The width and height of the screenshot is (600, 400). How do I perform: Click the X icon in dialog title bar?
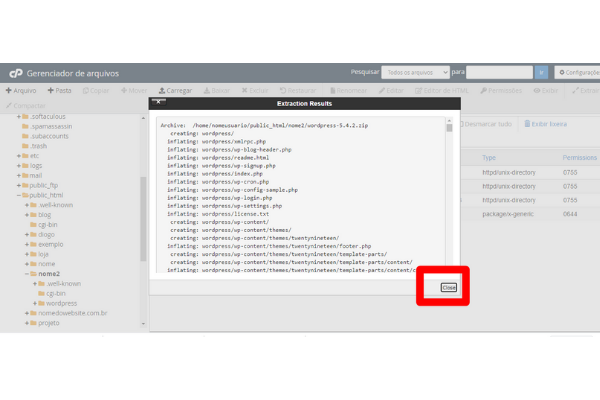(158, 102)
